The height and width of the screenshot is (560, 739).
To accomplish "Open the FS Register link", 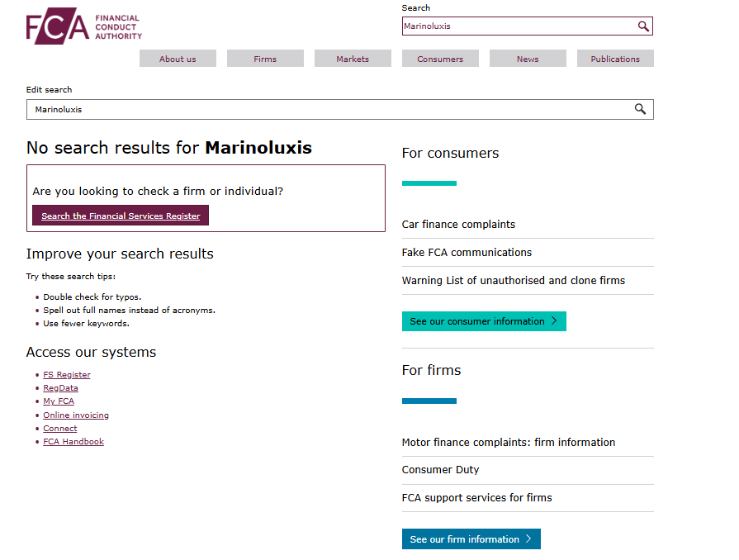I will 67,375.
